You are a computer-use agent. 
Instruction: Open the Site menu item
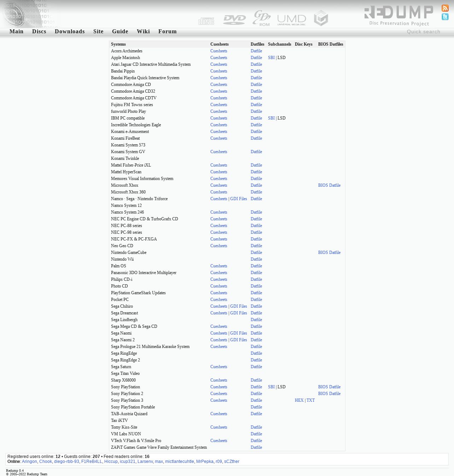click(x=98, y=31)
